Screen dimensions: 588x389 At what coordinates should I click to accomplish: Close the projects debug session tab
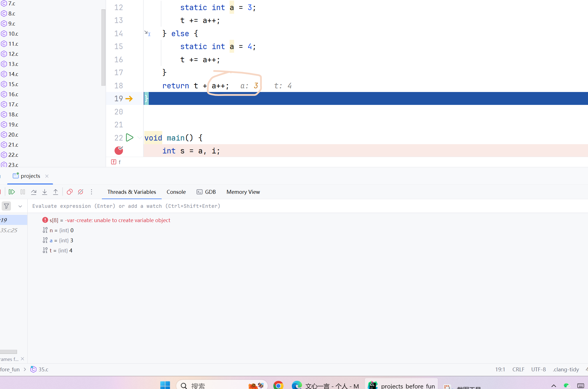pyautogui.click(x=47, y=176)
